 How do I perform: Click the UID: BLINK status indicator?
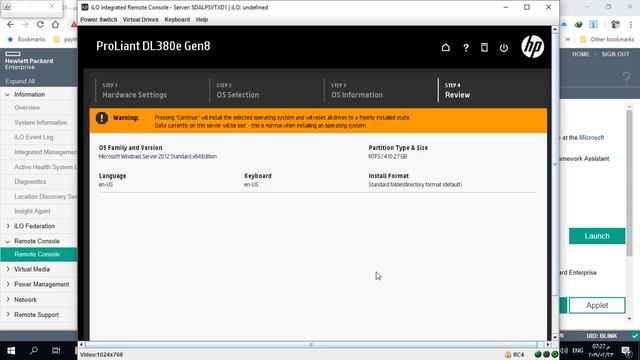[x=602, y=336]
